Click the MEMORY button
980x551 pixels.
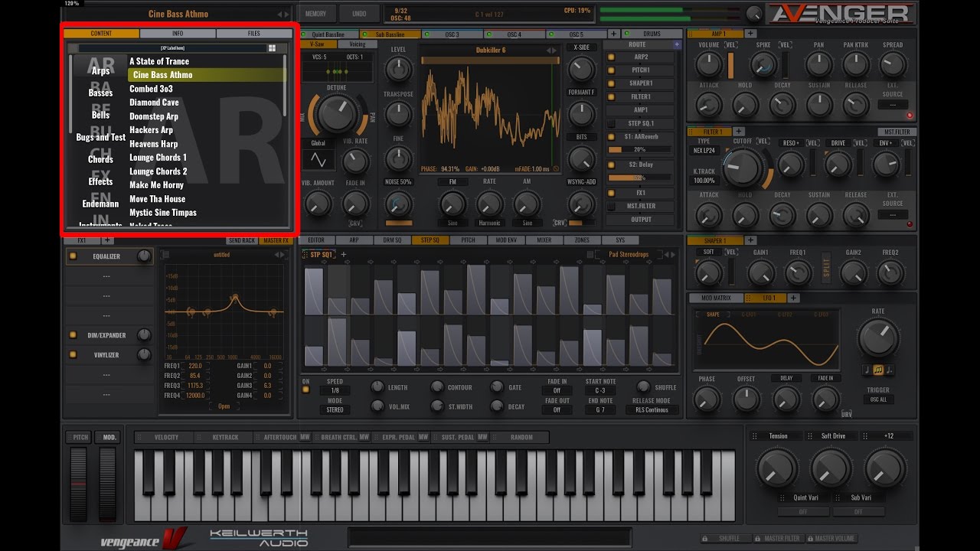[315, 14]
